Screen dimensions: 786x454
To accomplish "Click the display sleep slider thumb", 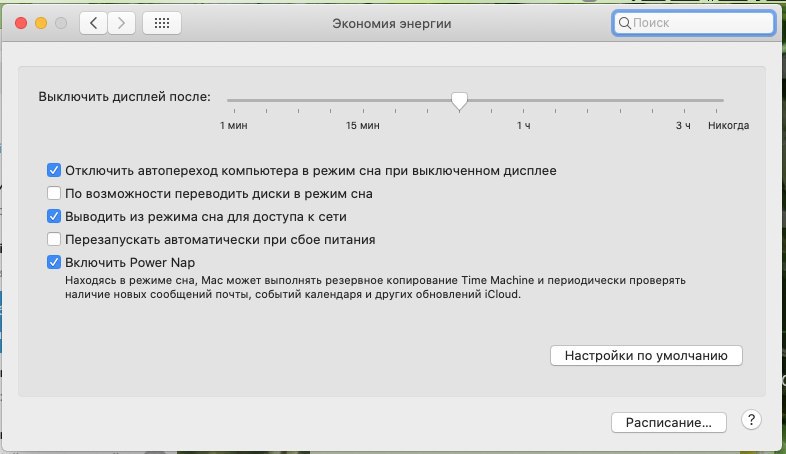I will [x=459, y=101].
